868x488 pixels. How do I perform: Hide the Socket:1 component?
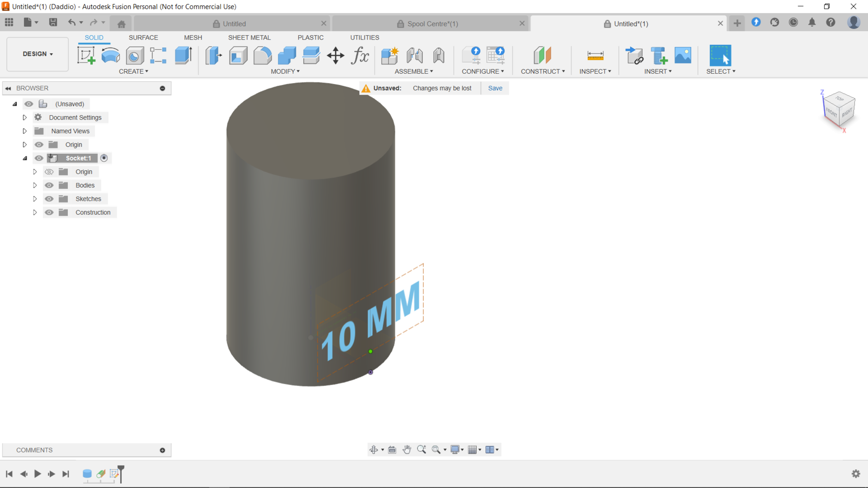pyautogui.click(x=39, y=158)
